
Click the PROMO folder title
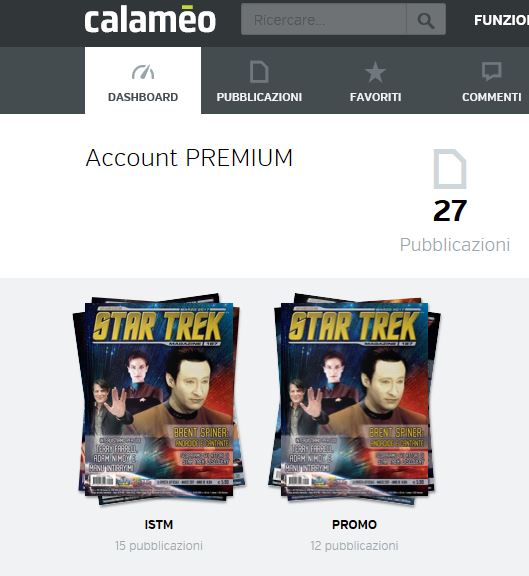(355, 525)
